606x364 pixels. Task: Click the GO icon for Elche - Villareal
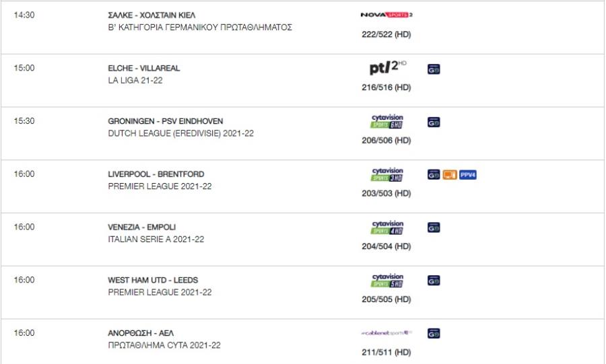point(434,69)
